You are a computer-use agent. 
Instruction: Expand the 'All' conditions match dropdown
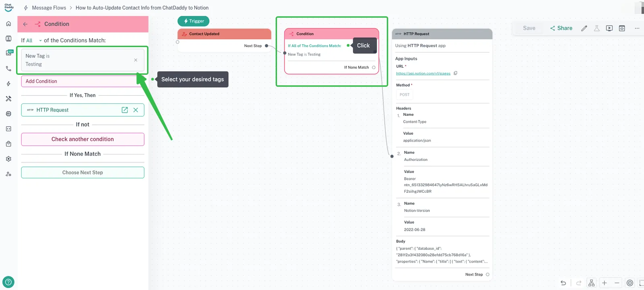(x=34, y=41)
